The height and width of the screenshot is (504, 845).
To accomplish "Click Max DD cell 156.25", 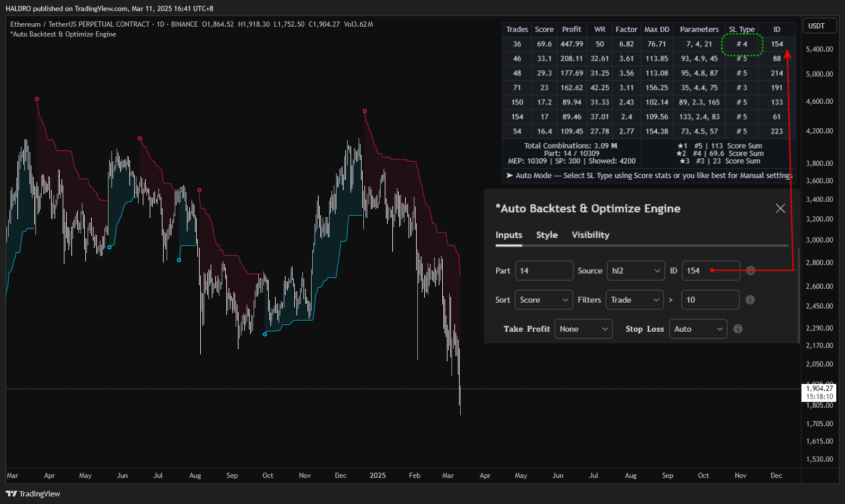I will click(x=657, y=88).
